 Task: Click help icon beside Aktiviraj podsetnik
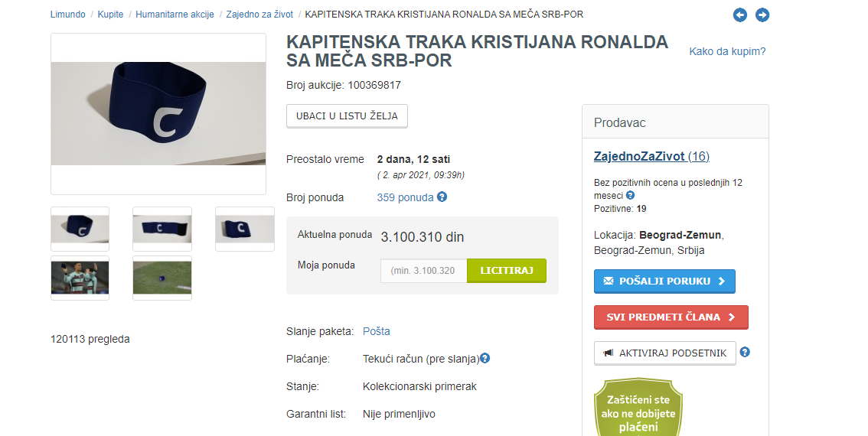point(745,352)
